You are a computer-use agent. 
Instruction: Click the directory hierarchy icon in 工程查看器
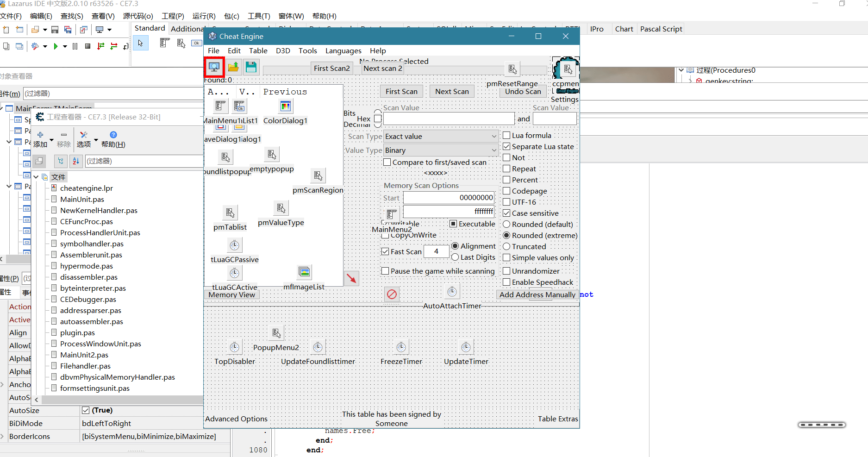click(x=60, y=161)
